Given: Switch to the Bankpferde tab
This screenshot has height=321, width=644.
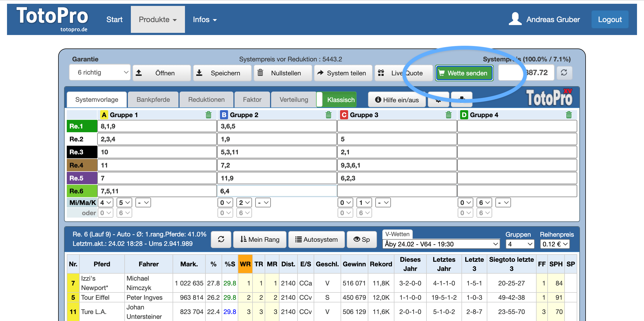Looking at the screenshot, I should 153,100.
